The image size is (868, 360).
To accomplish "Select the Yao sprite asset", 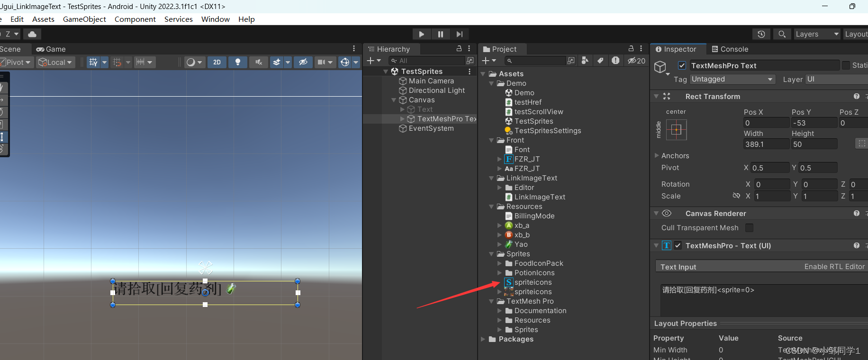I will [x=521, y=244].
